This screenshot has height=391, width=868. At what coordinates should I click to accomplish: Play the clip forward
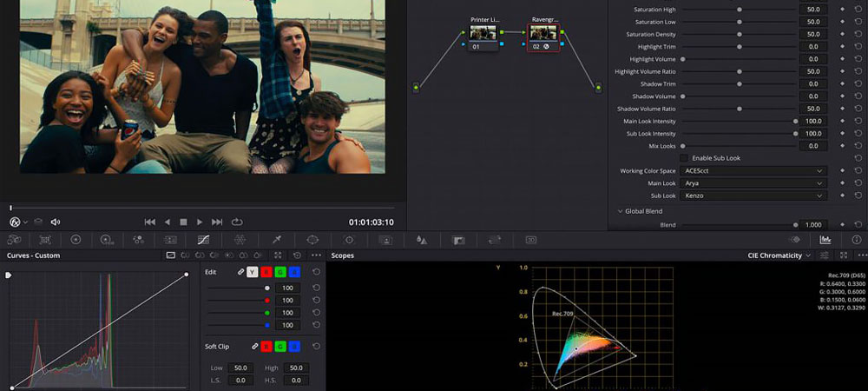pyautogui.click(x=200, y=222)
